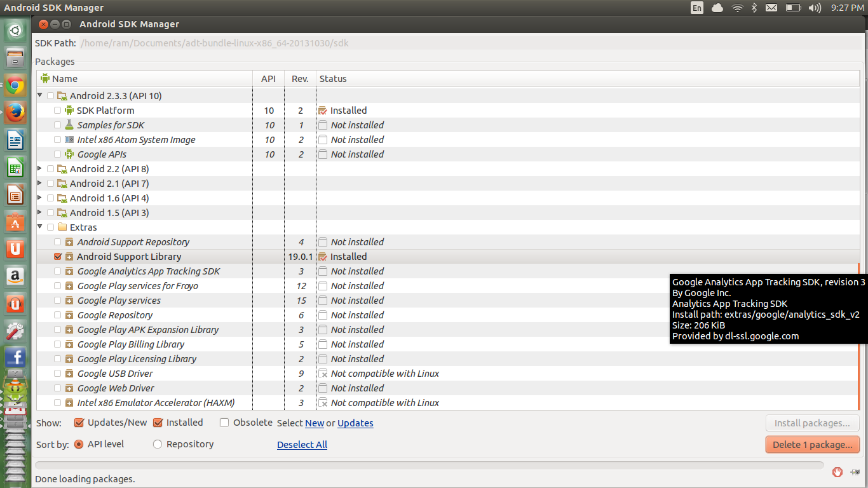
Task: Click the Intel x86 Atom System Image icon
Action: coord(69,139)
